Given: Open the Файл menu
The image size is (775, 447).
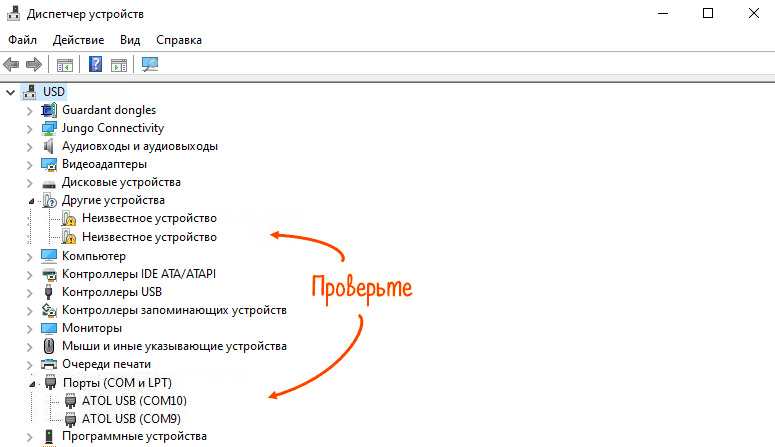Looking at the screenshot, I should (x=22, y=40).
